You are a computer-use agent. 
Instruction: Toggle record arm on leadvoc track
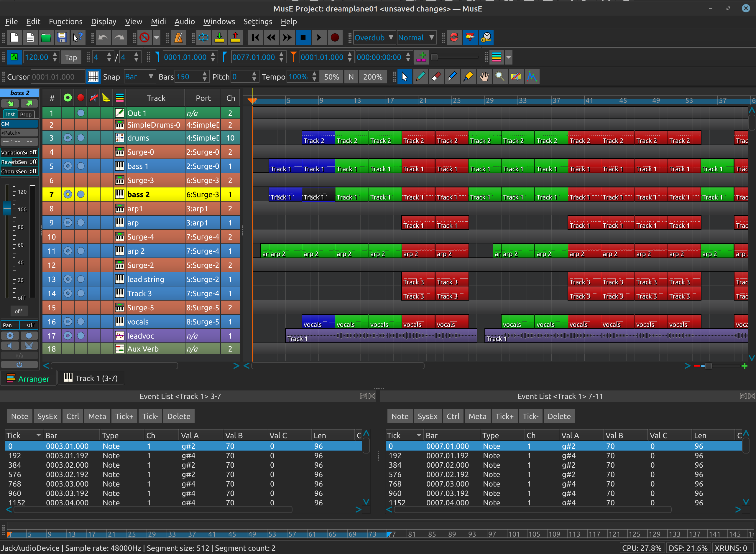pos(80,336)
